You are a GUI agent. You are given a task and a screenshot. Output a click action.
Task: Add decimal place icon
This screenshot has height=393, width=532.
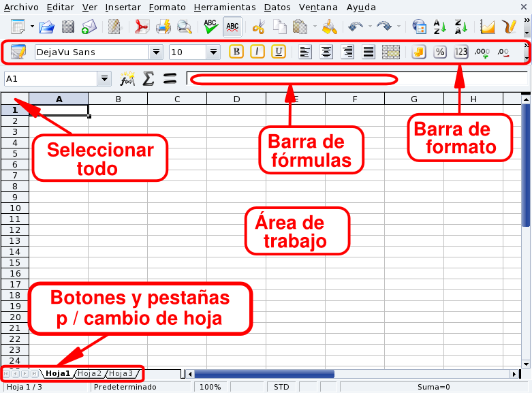(x=482, y=52)
